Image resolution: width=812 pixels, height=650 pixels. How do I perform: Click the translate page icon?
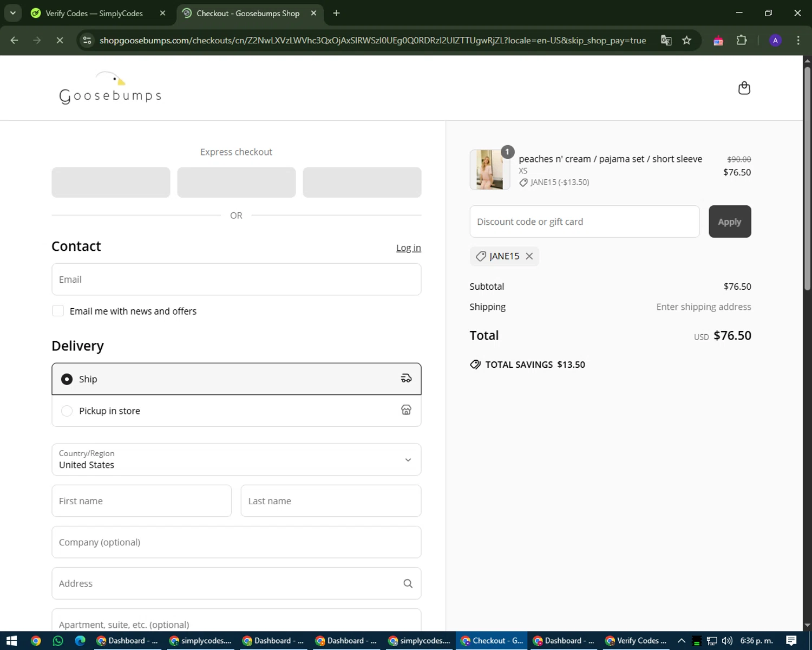(x=666, y=40)
